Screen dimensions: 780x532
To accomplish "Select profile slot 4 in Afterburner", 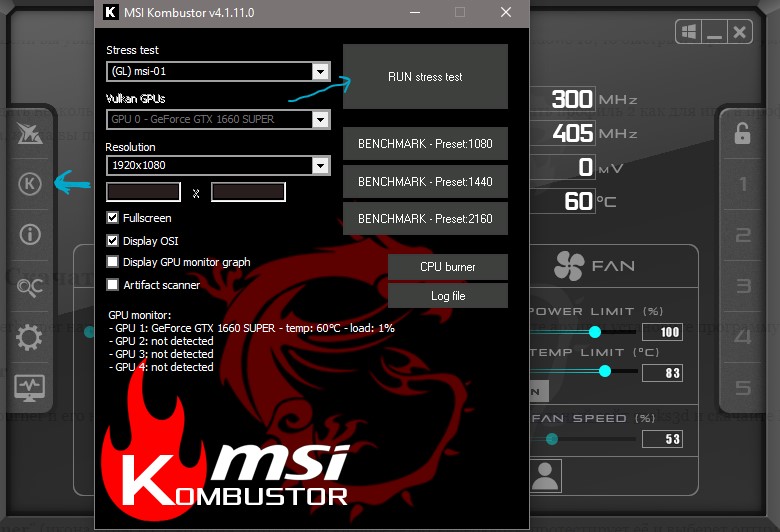I will point(743,337).
